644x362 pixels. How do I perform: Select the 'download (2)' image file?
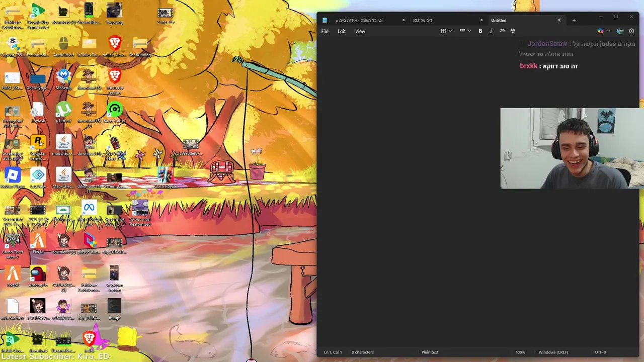point(63,244)
